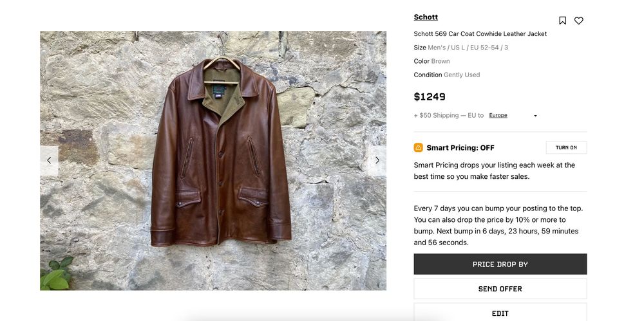Click the Size Men's US L text
This screenshot has width=644, height=321.
click(460, 48)
